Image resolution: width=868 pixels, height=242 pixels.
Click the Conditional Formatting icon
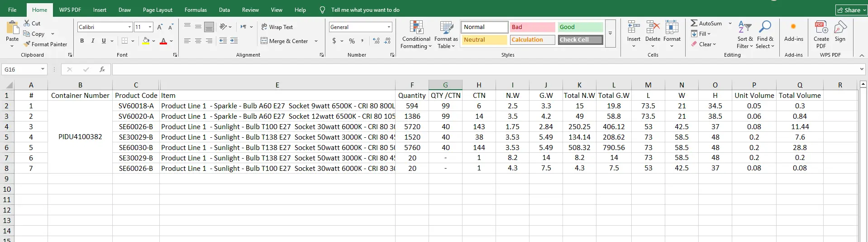[x=416, y=28]
